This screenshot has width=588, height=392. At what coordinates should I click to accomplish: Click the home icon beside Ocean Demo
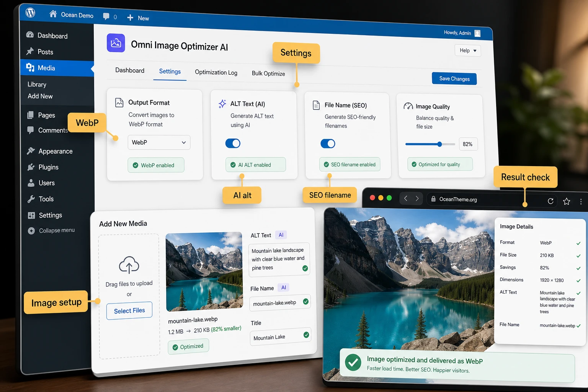[53, 14]
